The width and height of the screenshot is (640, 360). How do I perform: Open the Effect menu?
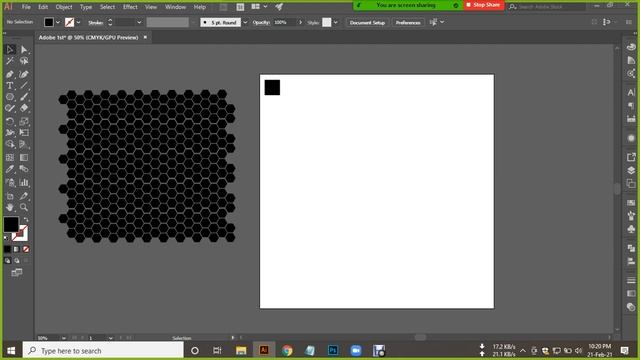pos(130,7)
